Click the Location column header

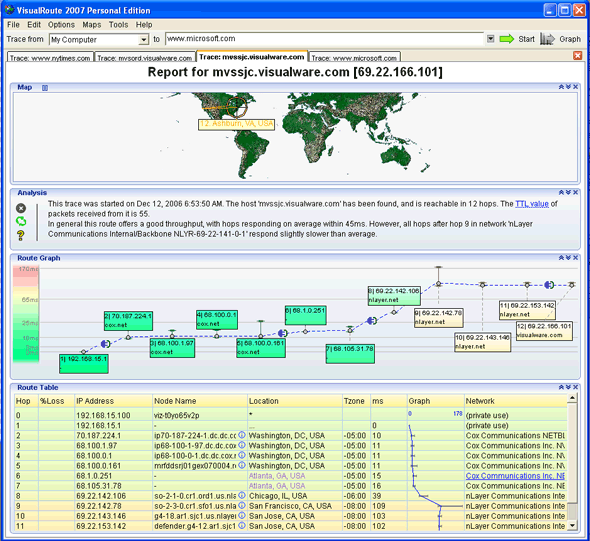click(x=295, y=401)
